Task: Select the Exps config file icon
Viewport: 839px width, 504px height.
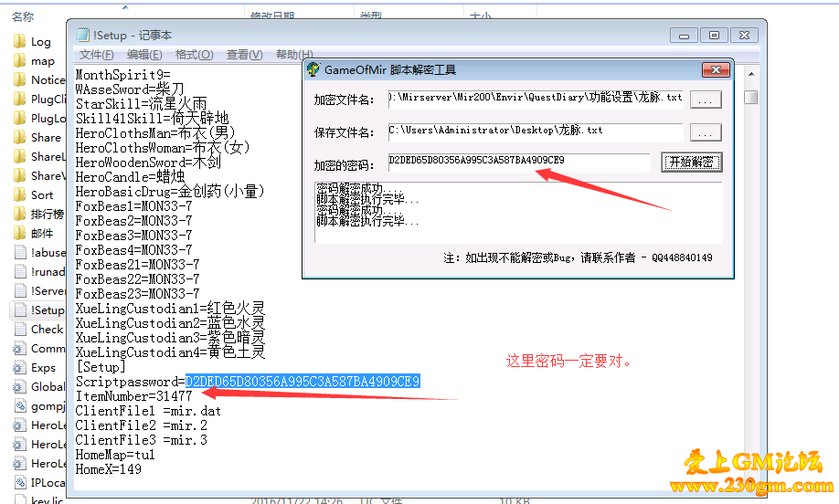Action: 20,368
